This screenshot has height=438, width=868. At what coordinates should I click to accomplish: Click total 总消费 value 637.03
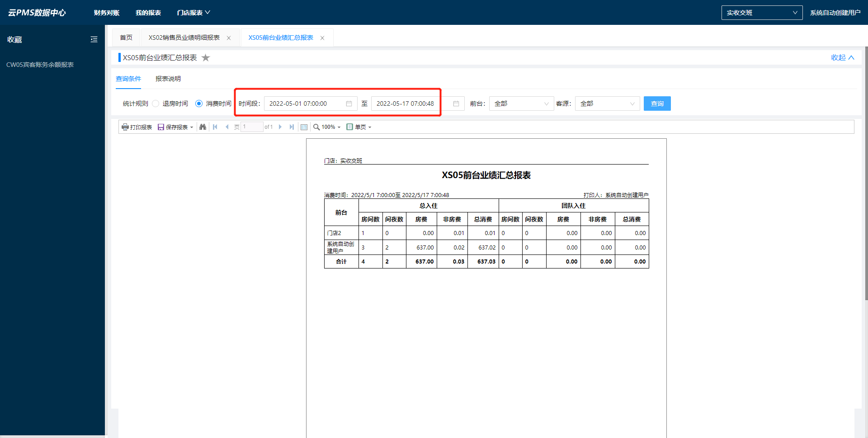tap(486, 262)
